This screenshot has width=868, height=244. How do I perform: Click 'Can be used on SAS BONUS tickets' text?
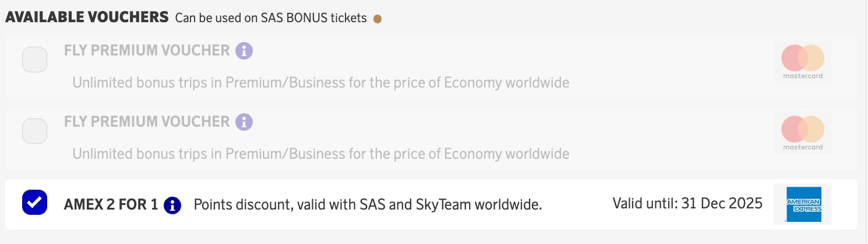(271, 18)
